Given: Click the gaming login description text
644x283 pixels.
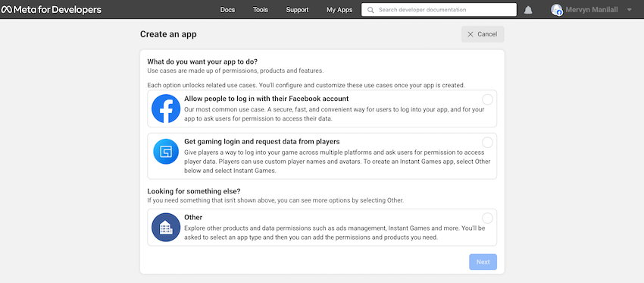Looking at the screenshot, I should [x=337, y=162].
